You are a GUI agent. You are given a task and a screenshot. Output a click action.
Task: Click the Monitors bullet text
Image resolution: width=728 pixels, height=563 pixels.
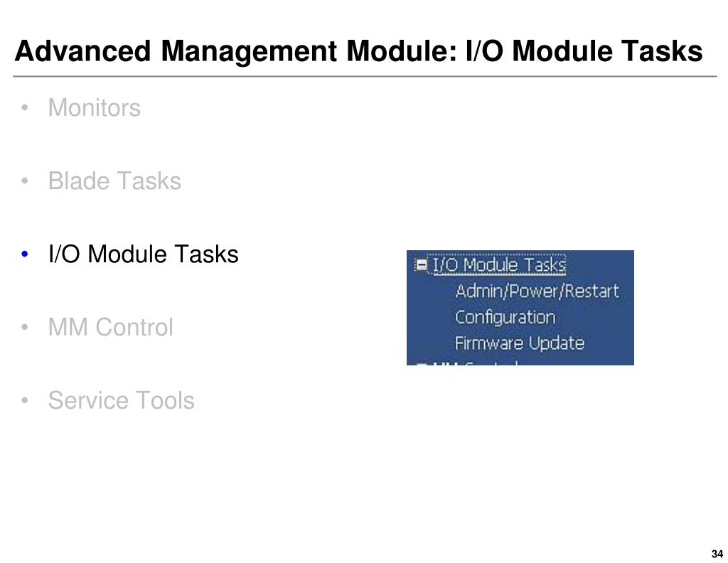95,107
